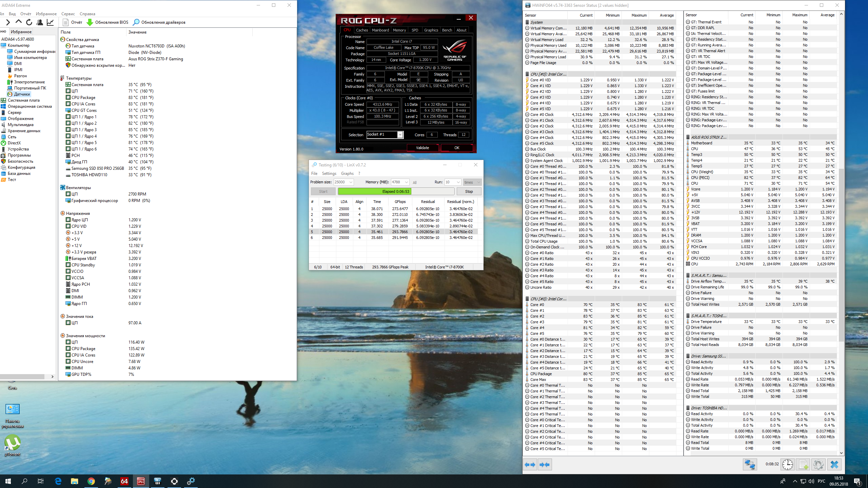The image size is (868, 488).
Task: Switch to CPU-Z Mainboard tab
Action: coord(380,30)
